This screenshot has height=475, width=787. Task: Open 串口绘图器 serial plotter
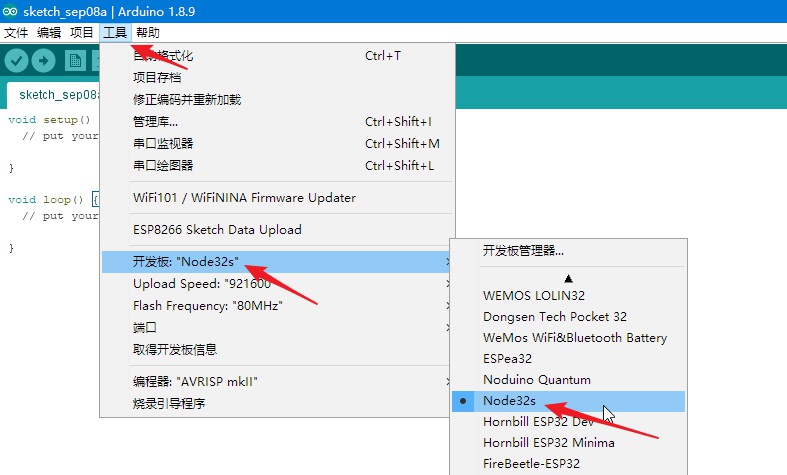click(277, 166)
